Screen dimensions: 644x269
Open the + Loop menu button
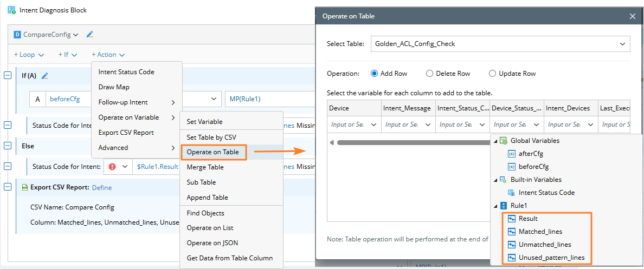click(x=29, y=55)
